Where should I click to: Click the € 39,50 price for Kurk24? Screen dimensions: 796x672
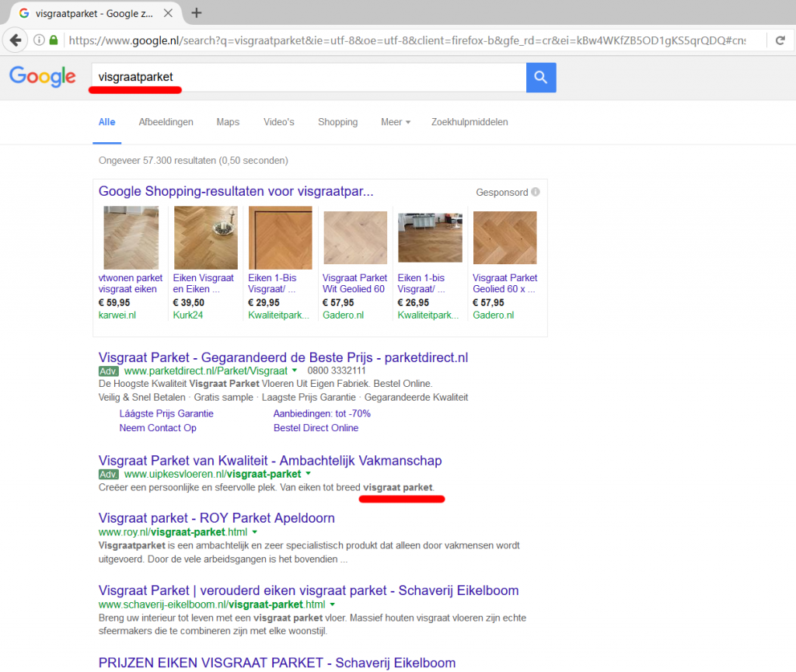click(x=188, y=302)
